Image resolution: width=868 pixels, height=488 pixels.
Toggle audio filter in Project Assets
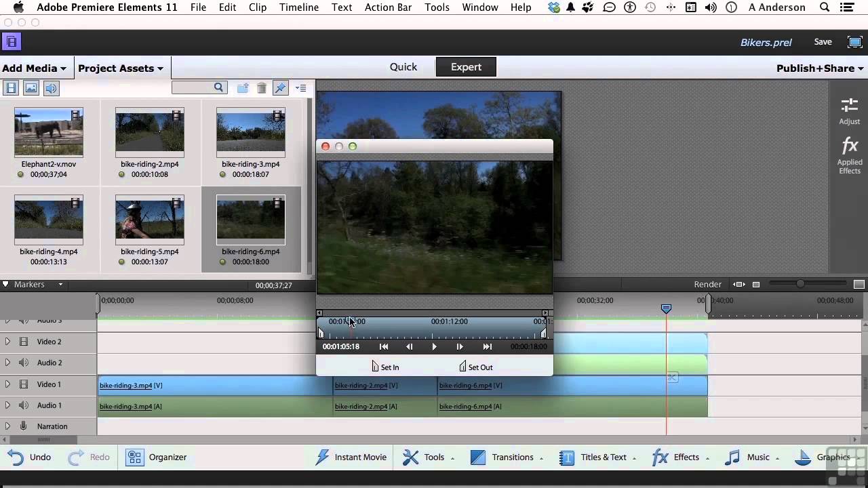pyautogui.click(x=52, y=88)
